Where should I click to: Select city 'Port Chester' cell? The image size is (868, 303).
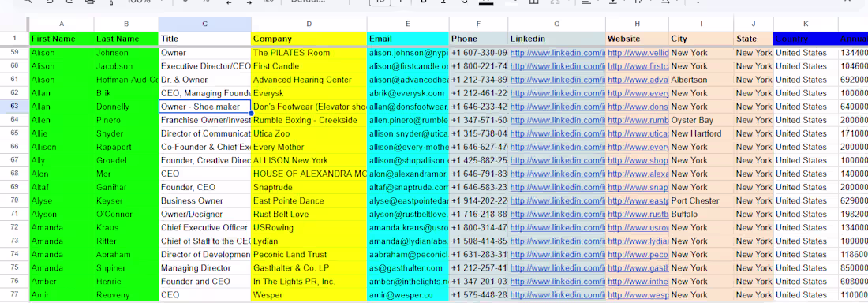click(x=702, y=200)
